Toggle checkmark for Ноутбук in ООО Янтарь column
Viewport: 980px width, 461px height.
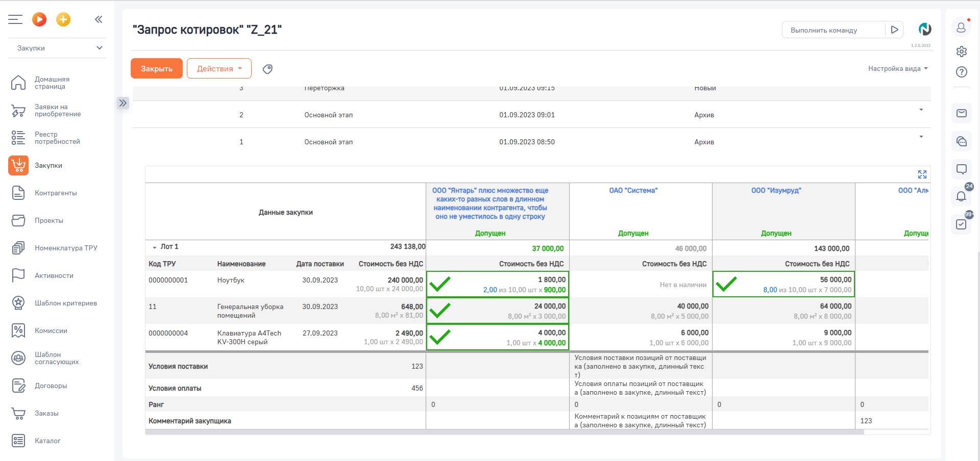click(440, 284)
